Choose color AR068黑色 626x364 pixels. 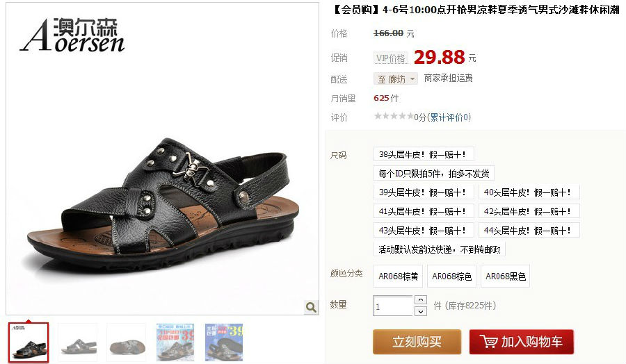(x=506, y=276)
